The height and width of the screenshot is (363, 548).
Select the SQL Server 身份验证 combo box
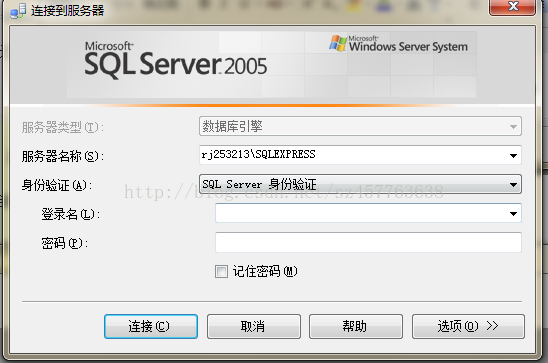point(360,184)
